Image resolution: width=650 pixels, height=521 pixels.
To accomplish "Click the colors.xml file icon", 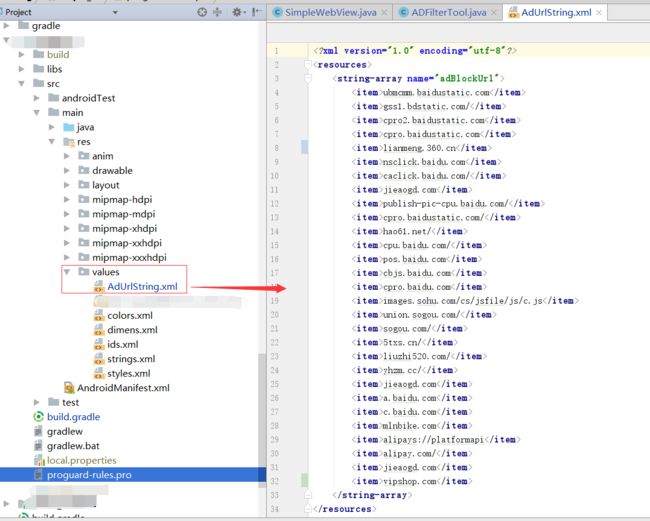I will (x=99, y=316).
